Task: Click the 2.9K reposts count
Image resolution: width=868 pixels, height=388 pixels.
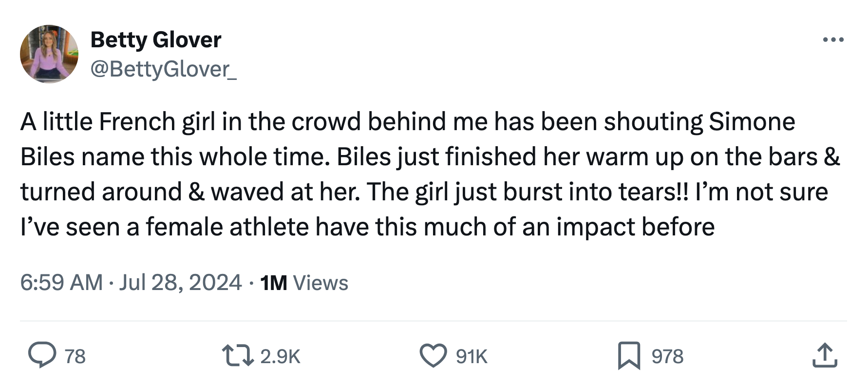Action: 280,356
